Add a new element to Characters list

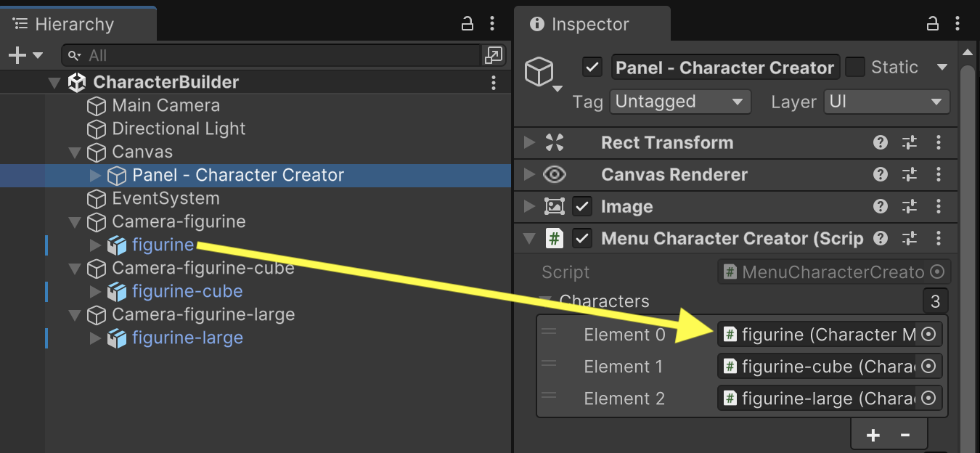[x=873, y=435]
